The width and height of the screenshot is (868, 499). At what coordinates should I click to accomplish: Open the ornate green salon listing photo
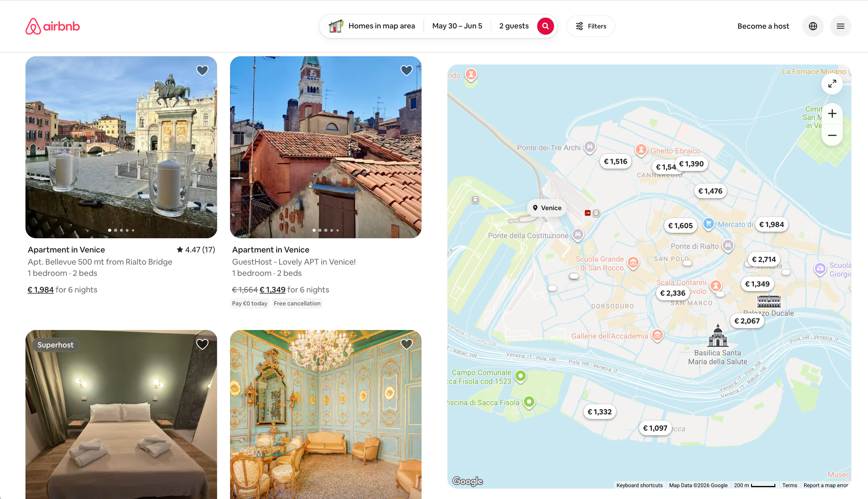coord(326,414)
